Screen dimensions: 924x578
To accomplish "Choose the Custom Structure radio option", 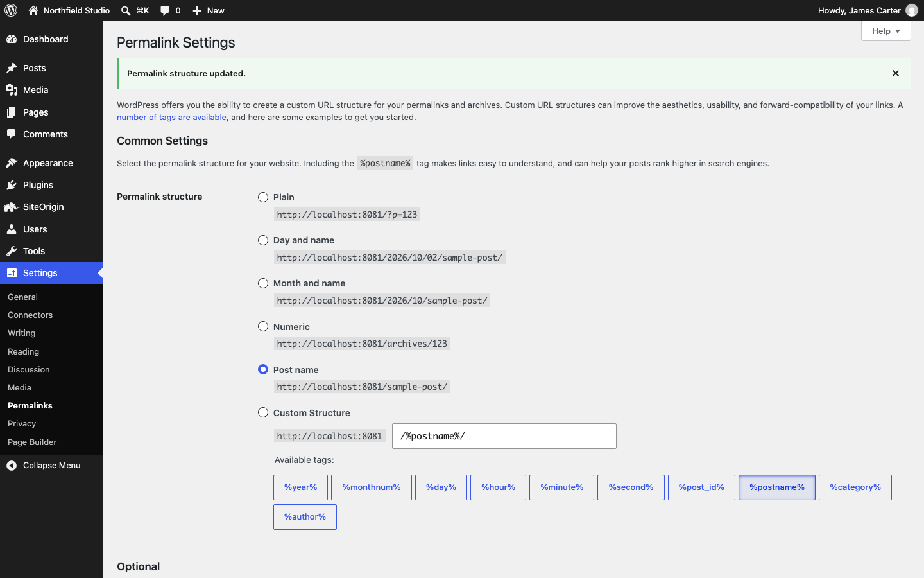I will (263, 412).
